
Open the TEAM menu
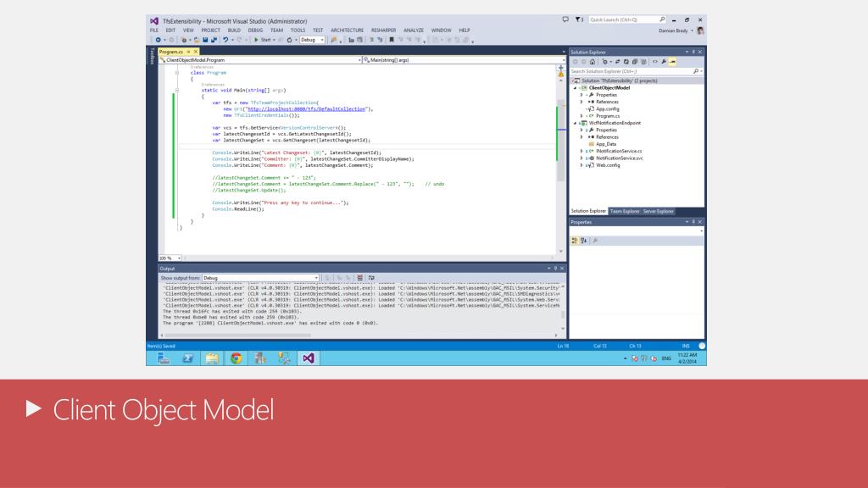pos(277,30)
